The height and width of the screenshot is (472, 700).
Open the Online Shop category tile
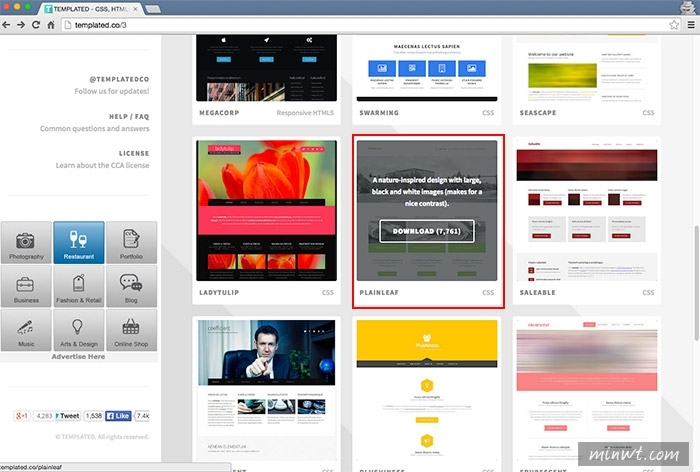coord(131,330)
